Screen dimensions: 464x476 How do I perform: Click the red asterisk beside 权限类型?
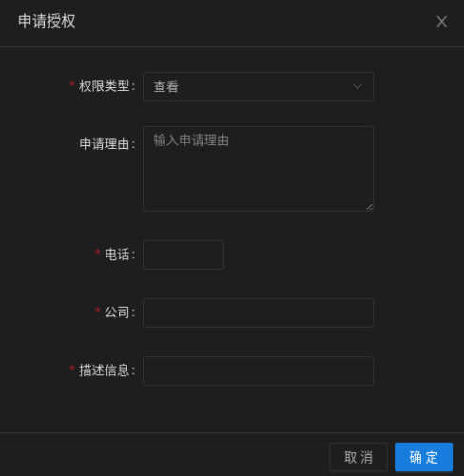(x=72, y=84)
